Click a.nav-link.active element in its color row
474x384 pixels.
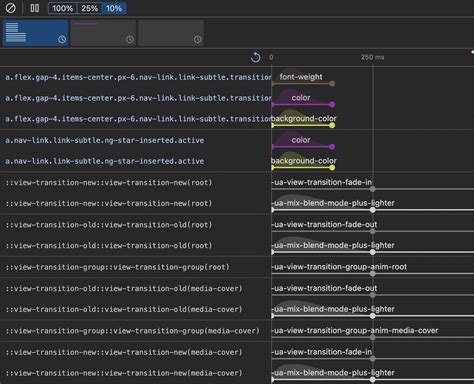click(x=104, y=140)
